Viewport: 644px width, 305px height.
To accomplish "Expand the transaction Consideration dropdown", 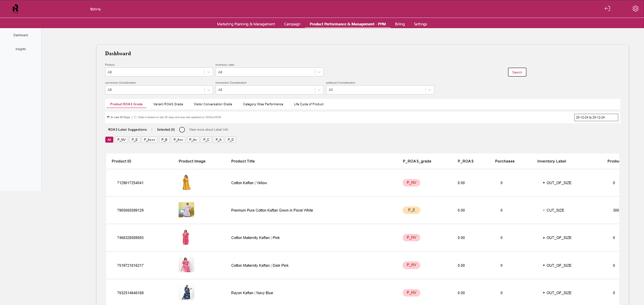I will [x=269, y=90].
